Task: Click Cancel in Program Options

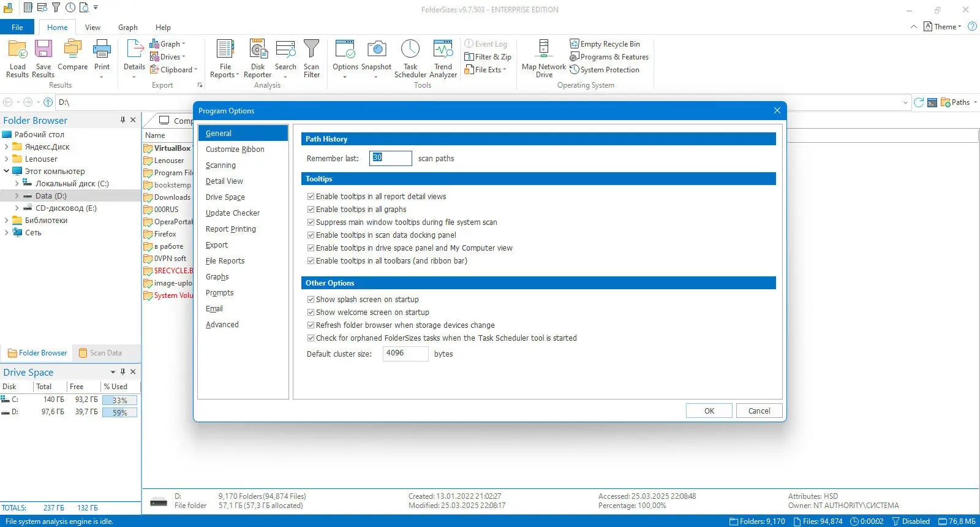Action: pyautogui.click(x=759, y=411)
